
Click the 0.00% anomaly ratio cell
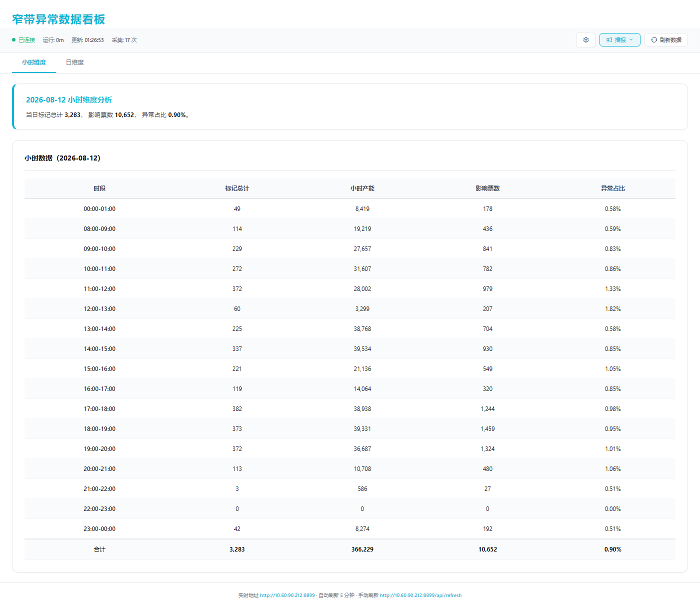click(x=613, y=509)
